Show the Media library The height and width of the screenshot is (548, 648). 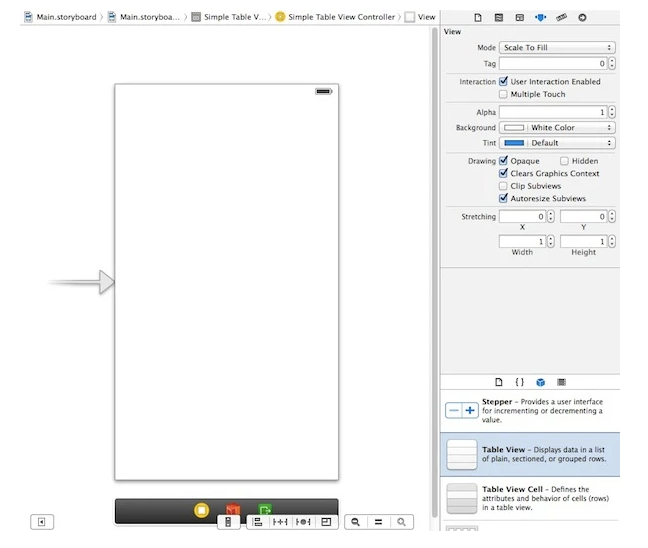point(561,382)
